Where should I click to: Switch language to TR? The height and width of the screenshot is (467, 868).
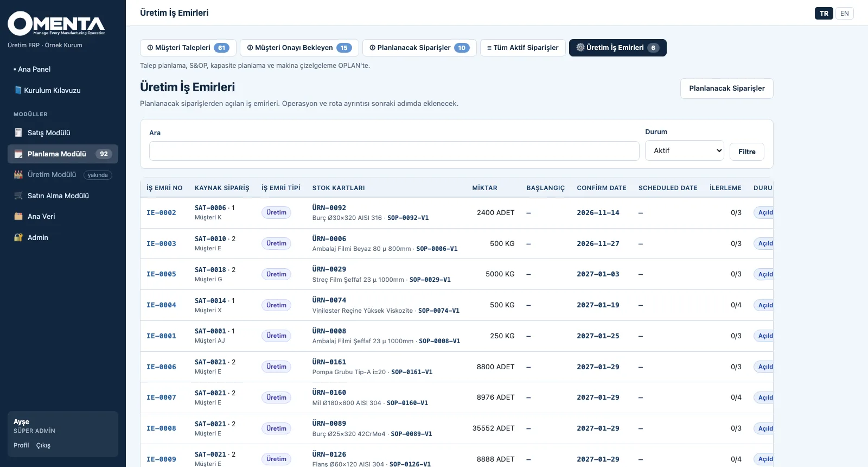(824, 14)
